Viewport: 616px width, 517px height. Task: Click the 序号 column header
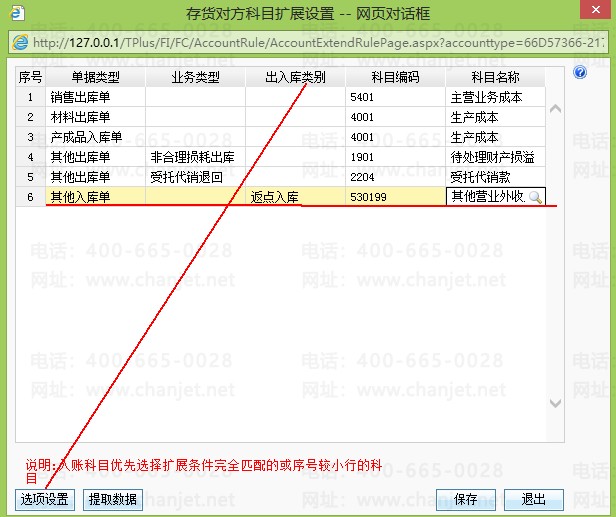[x=30, y=77]
